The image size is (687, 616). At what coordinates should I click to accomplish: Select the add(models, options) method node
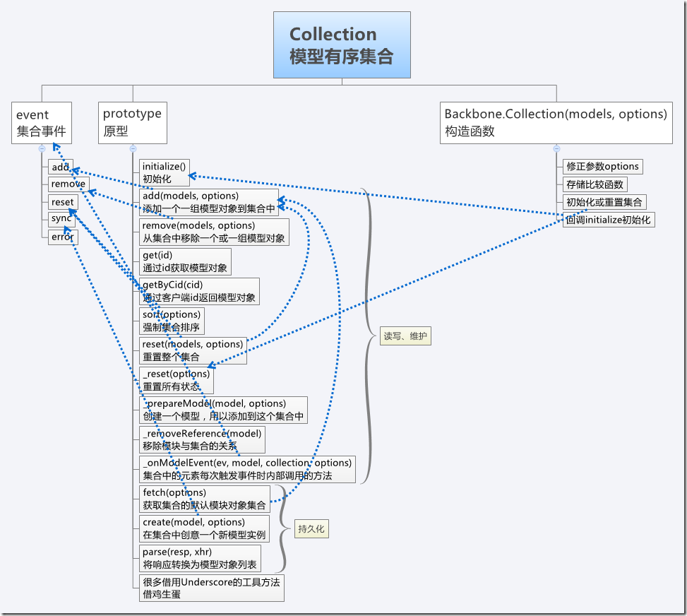pyautogui.click(x=208, y=202)
